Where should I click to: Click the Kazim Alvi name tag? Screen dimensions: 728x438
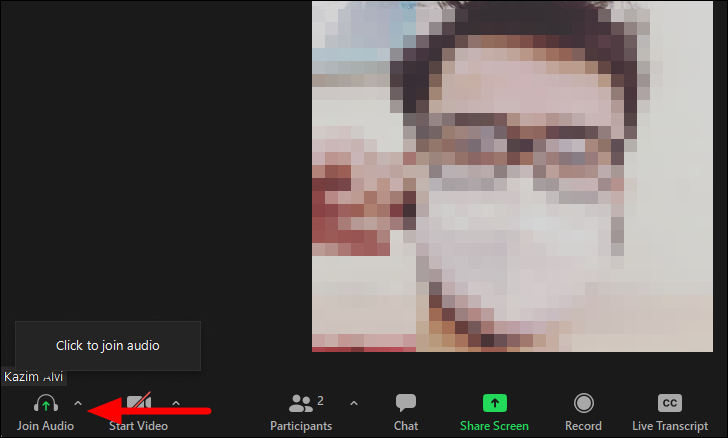coord(33,377)
